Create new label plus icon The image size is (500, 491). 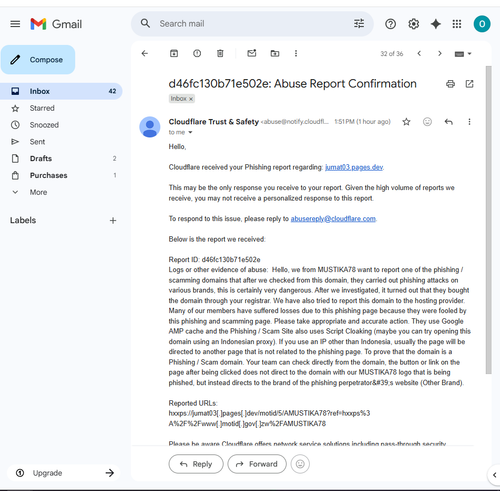click(x=113, y=220)
